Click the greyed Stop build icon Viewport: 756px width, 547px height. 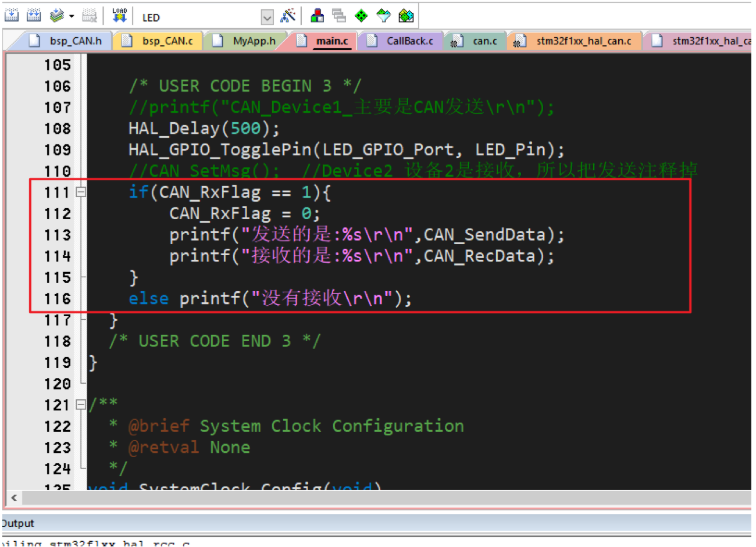tap(89, 16)
